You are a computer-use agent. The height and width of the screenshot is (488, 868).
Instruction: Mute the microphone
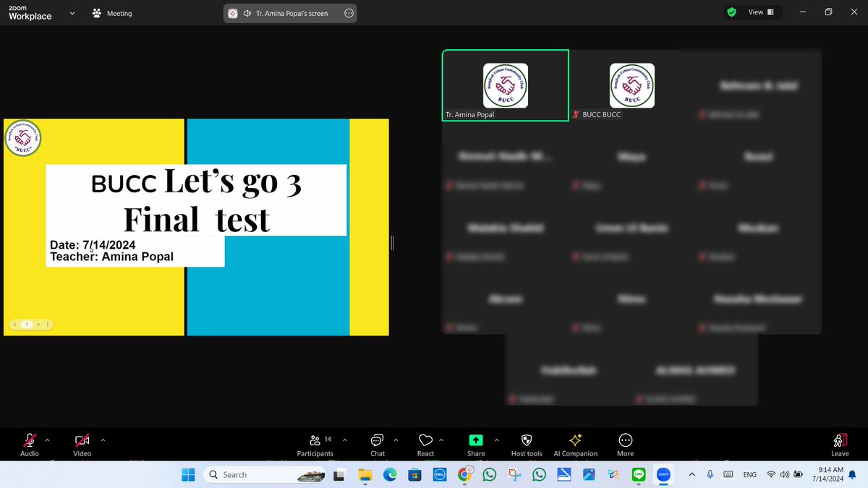click(30, 440)
